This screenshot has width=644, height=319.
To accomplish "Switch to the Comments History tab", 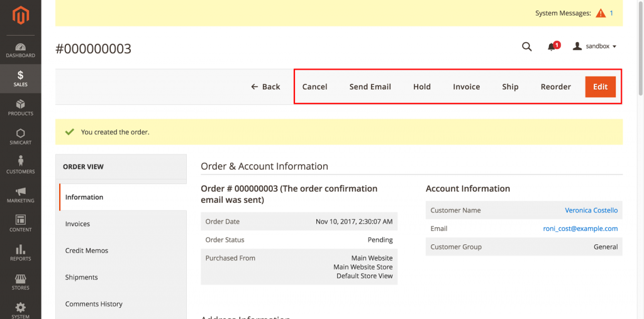I will [x=123, y=304].
